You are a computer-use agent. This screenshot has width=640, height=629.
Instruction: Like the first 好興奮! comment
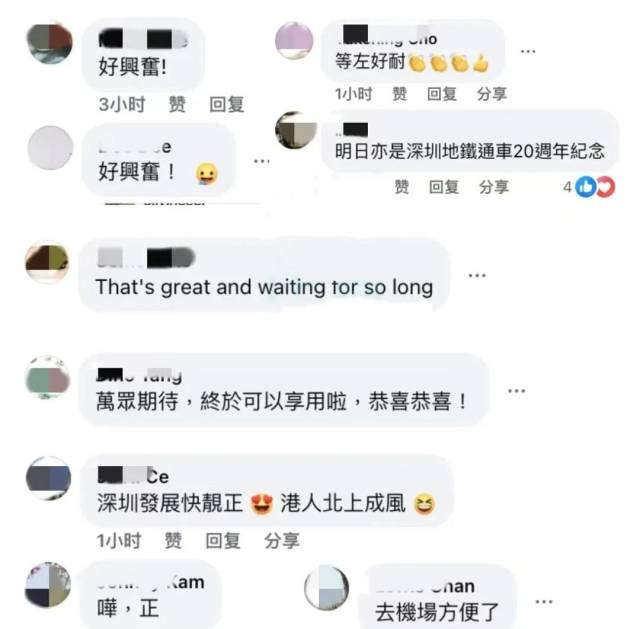tap(177, 104)
